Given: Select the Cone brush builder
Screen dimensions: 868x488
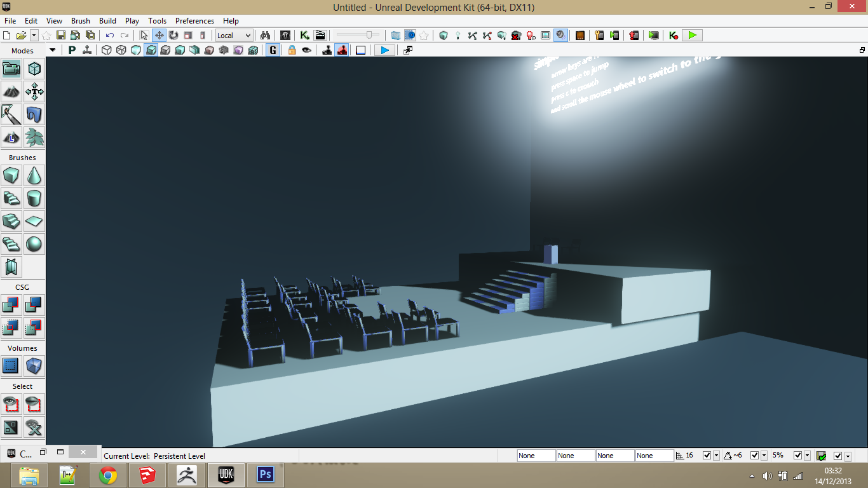Looking at the screenshot, I should 34,175.
